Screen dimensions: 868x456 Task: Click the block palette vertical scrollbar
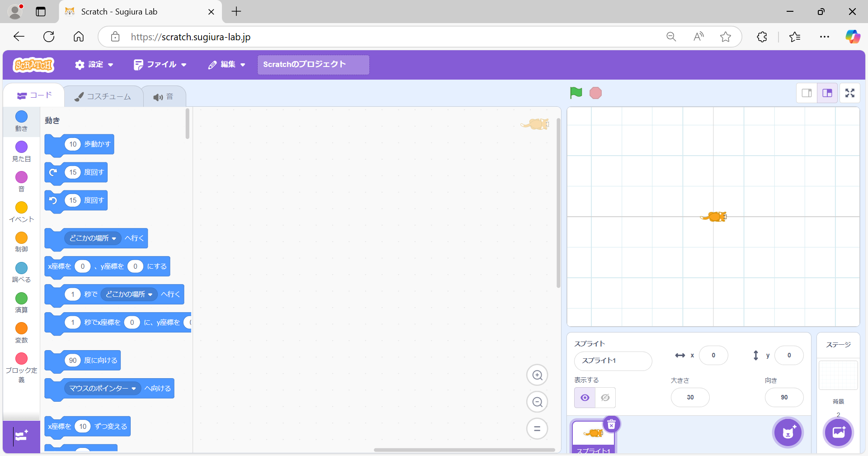click(188, 123)
